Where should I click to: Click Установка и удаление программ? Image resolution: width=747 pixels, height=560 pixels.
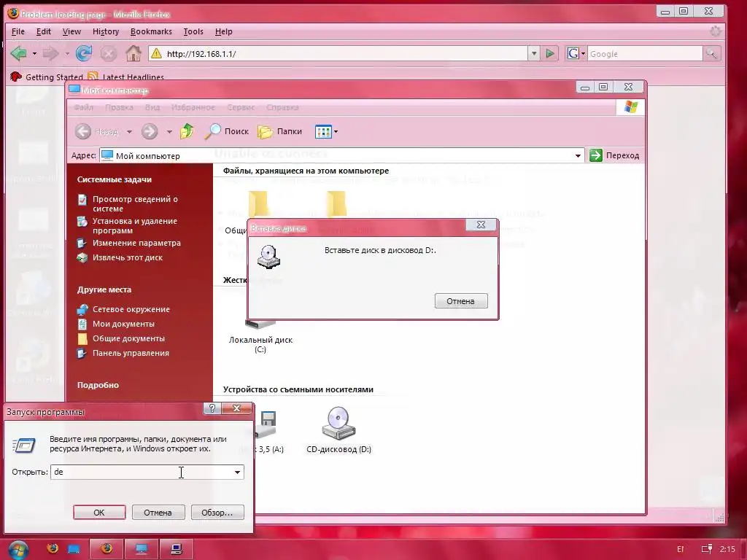pos(134,226)
